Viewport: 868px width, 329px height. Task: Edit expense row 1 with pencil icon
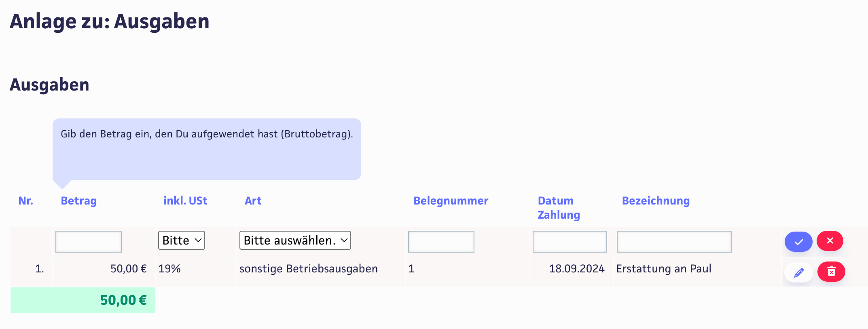tap(798, 273)
